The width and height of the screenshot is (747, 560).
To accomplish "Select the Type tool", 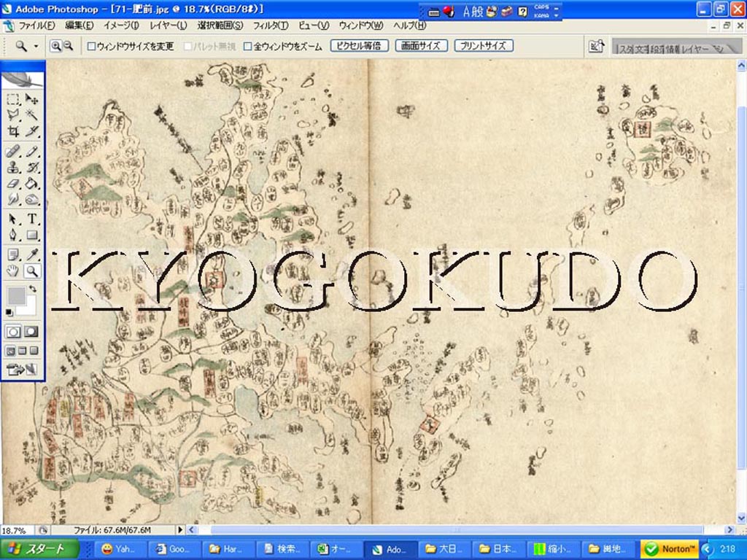I will click(x=31, y=219).
